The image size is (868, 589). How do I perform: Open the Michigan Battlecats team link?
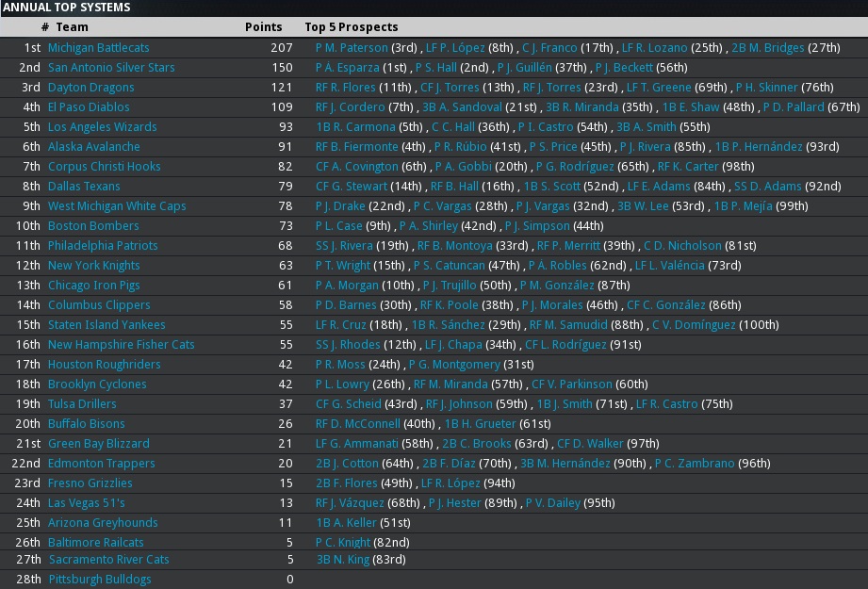[x=98, y=47]
